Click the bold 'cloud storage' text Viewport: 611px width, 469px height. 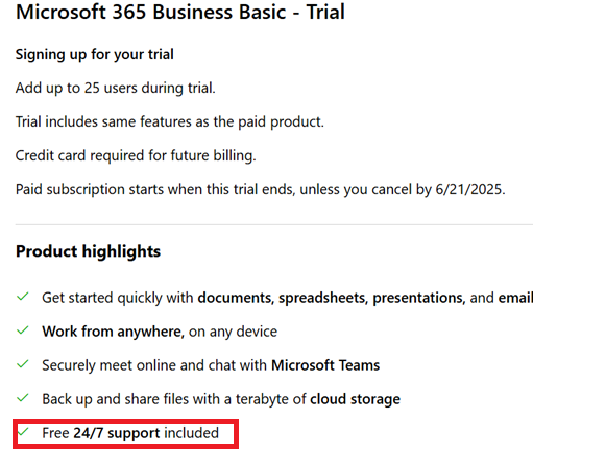coord(355,399)
